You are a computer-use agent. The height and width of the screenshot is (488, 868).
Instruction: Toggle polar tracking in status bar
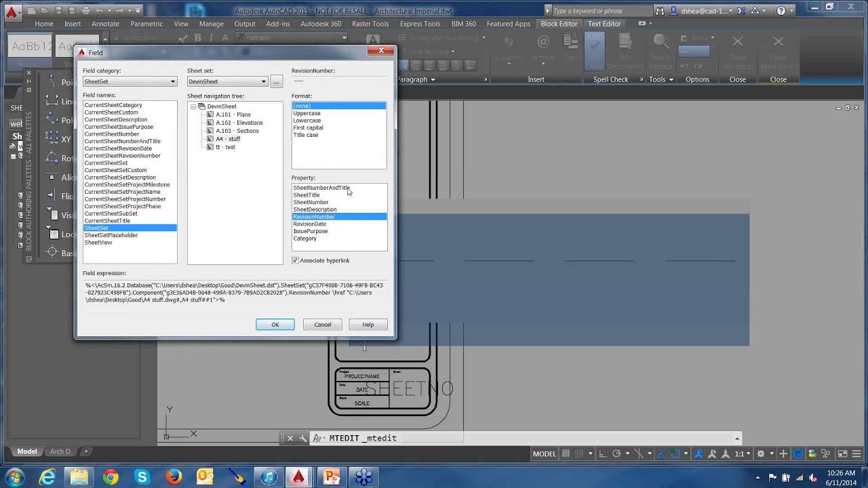[x=616, y=453]
